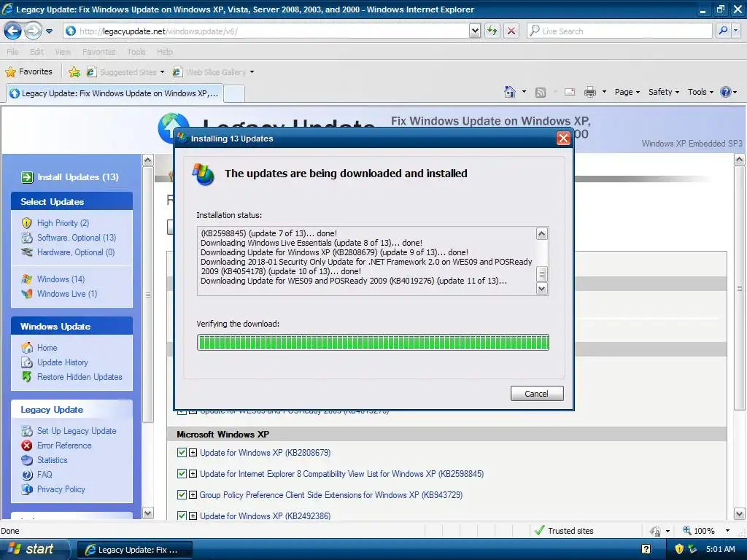Expand details for KB943729 update
Image resolution: width=747 pixels, height=560 pixels.
tap(193, 495)
